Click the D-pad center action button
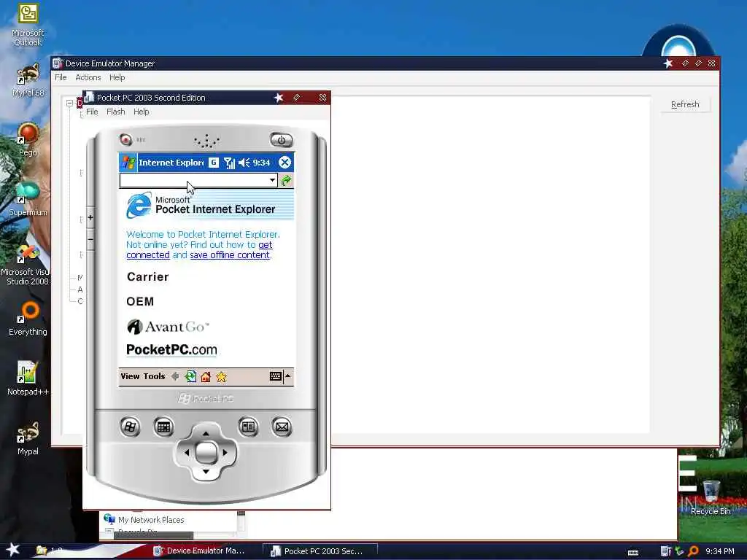The image size is (747, 560). 206,452
